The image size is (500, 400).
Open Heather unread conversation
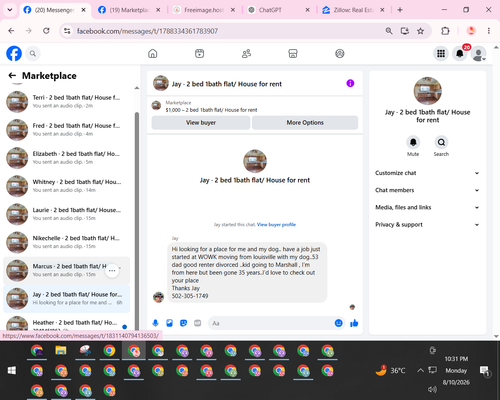pyautogui.click(x=67, y=323)
